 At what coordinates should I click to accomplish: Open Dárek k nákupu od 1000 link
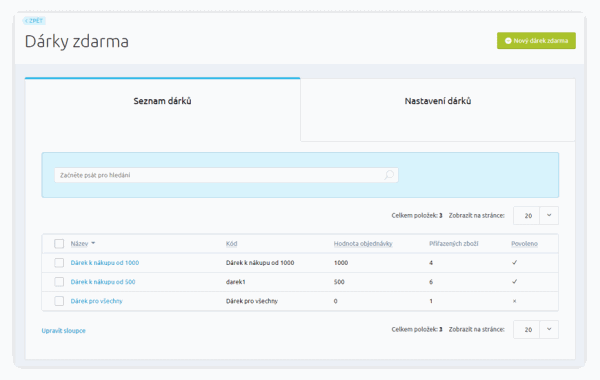click(105, 263)
